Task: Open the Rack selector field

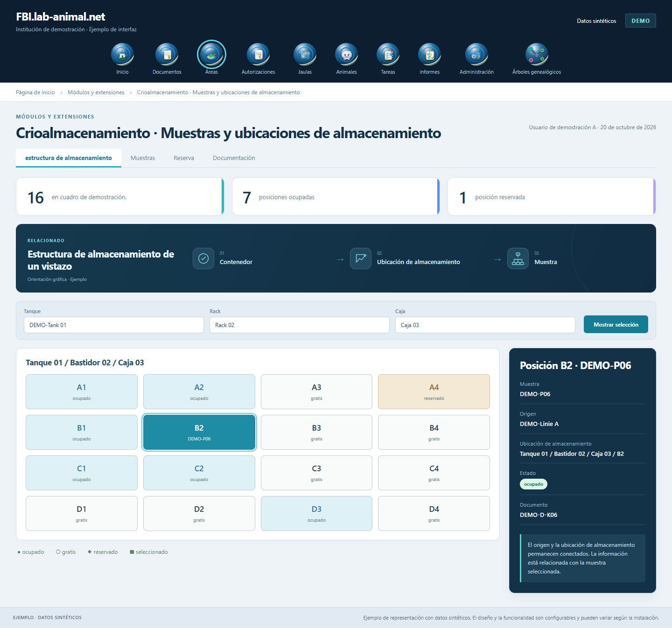Action: click(x=300, y=325)
